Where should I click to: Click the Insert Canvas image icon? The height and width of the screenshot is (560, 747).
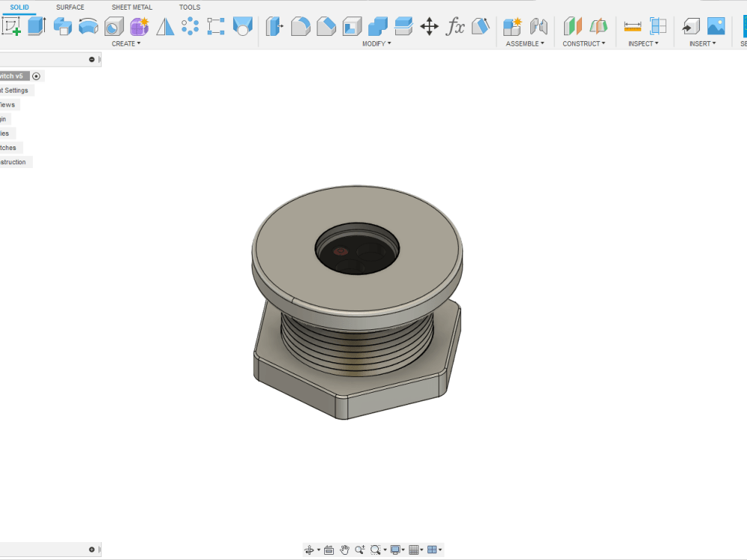point(716,26)
